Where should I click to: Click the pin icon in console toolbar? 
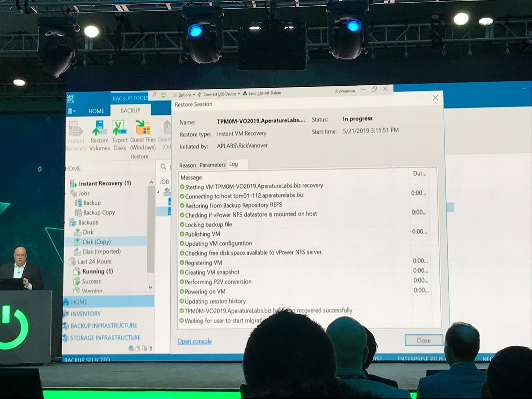click(x=154, y=95)
